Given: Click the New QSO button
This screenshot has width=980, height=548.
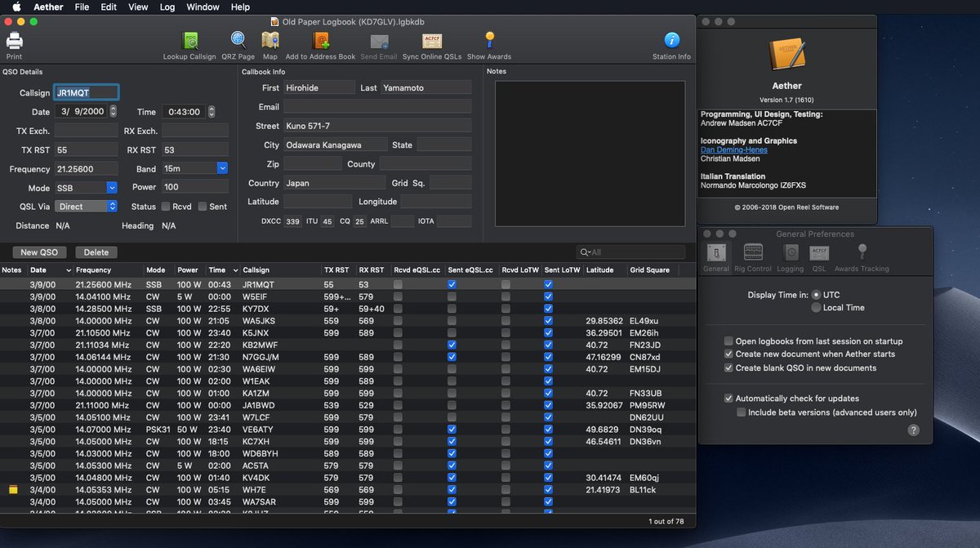Looking at the screenshot, I should (39, 252).
